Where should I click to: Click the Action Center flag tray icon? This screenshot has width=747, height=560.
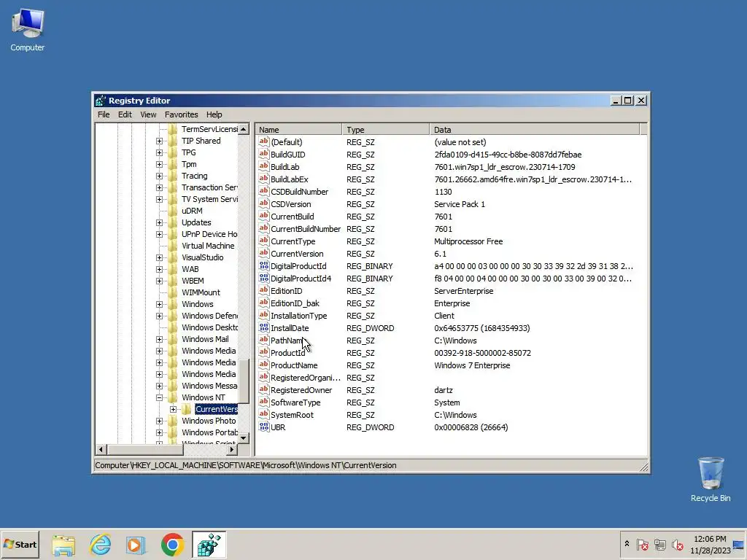pos(642,544)
